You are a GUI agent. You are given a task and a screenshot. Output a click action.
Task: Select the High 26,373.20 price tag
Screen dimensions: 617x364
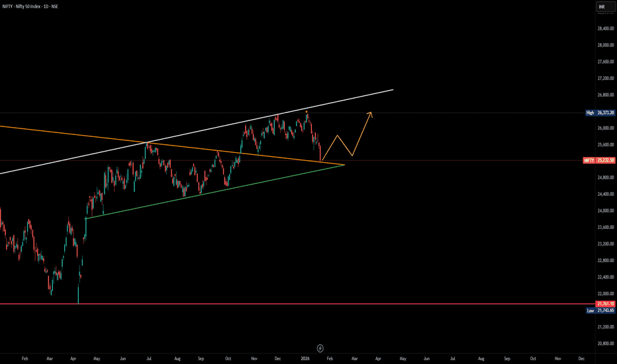coord(600,113)
